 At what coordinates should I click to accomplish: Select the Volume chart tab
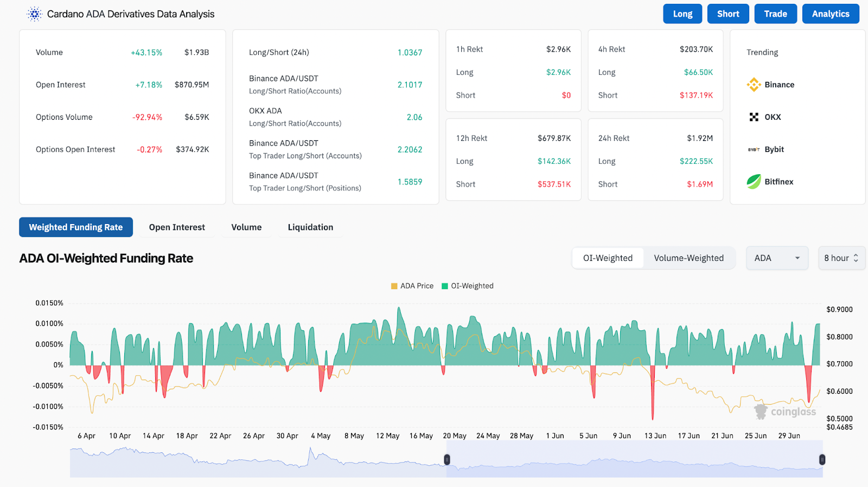[246, 227]
